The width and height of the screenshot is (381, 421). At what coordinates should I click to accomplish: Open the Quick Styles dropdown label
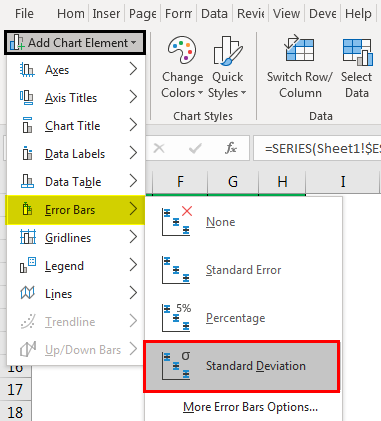(x=227, y=85)
